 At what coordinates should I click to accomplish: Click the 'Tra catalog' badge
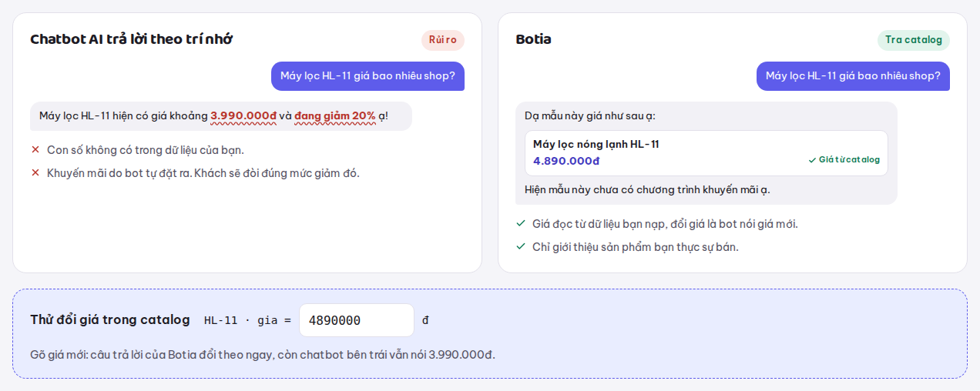[x=914, y=40]
